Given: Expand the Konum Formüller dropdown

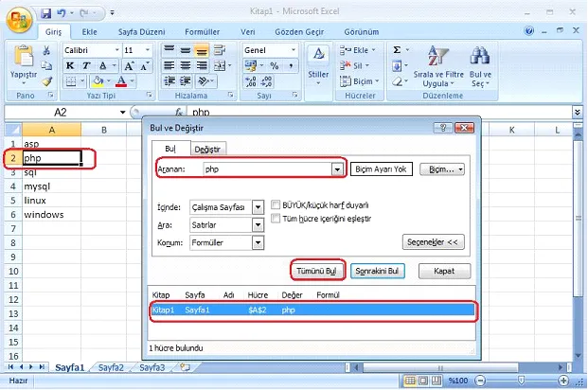Looking at the screenshot, I should pos(258,243).
